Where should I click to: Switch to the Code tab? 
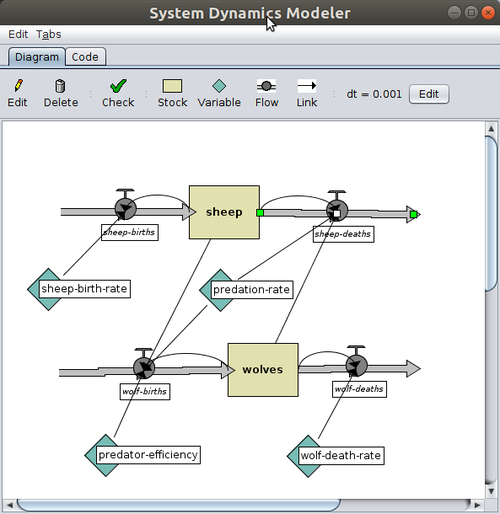click(85, 57)
